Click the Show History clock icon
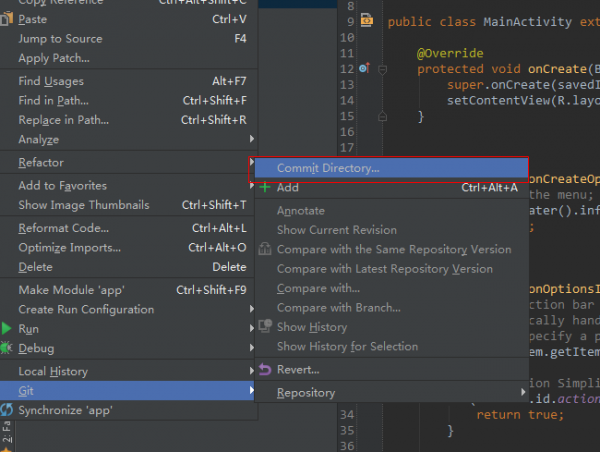 (x=265, y=327)
